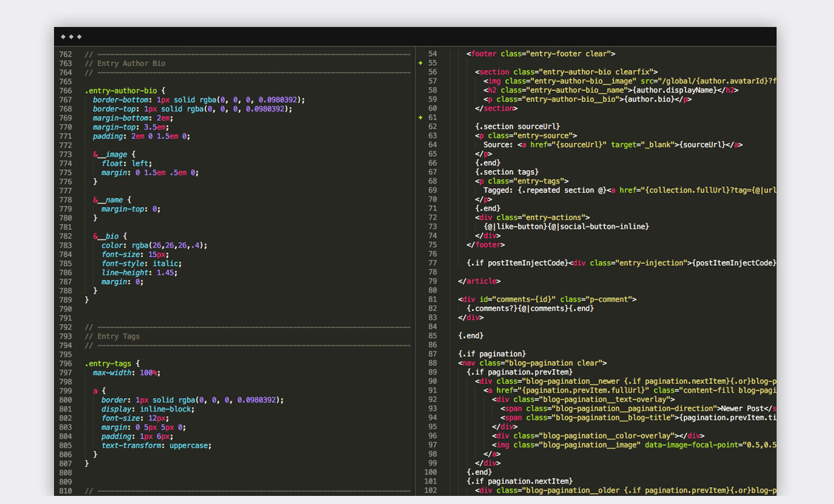The height and width of the screenshot is (504, 834).
Task: Click '{.if postItemInjectCode}' on line 77
Action: click(517, 263)
